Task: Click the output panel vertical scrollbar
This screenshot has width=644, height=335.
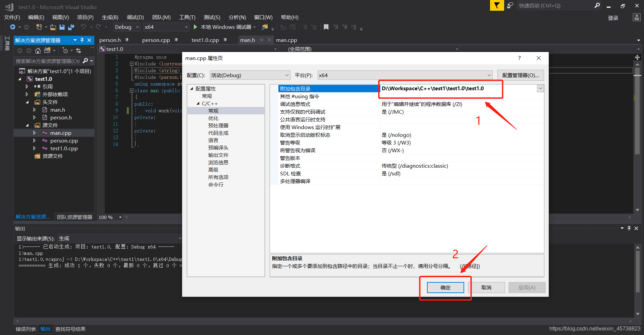Action: 638,272
